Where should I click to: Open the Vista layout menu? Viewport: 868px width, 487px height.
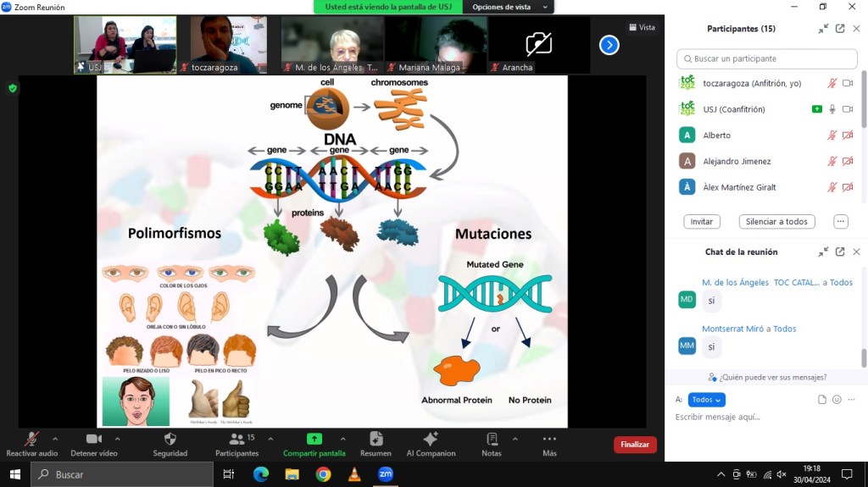[x=643, y=27]
